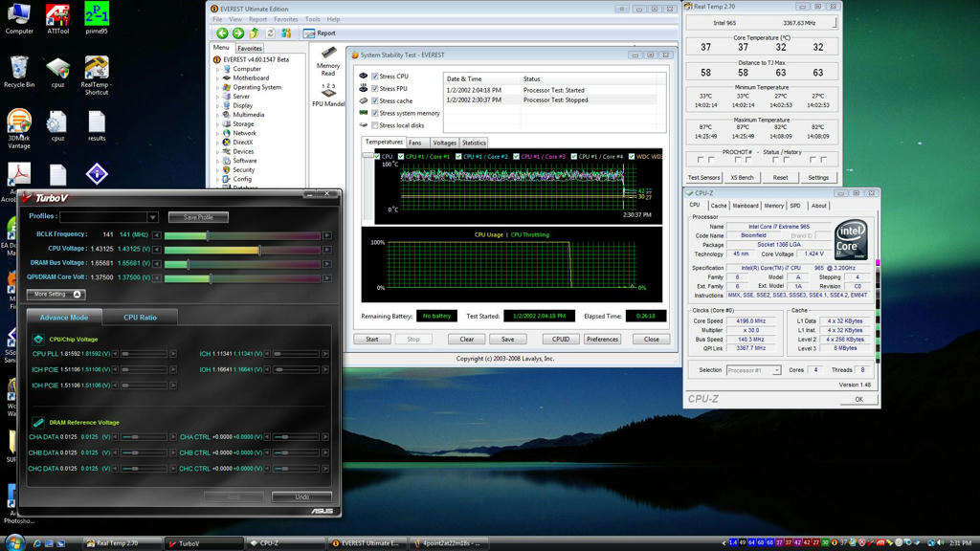Select the 3DMark Vantage desktop icon
The width and height of the screenshot is (980, 551).
pos(19,129)
